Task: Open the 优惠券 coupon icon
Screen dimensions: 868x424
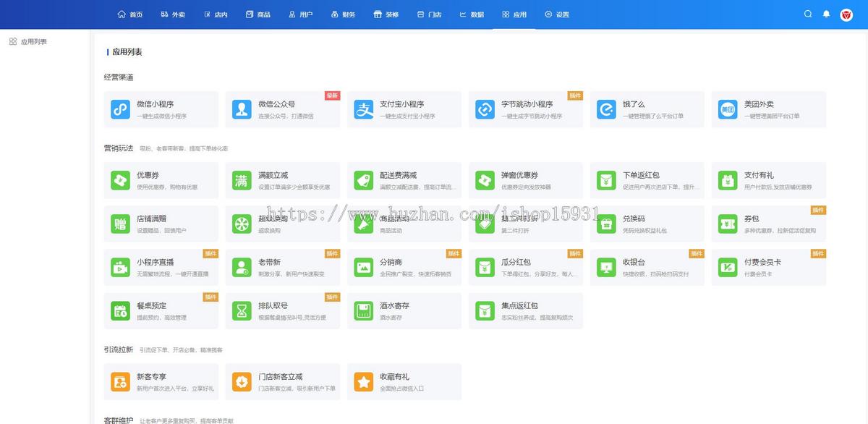Action: (120, 180)
